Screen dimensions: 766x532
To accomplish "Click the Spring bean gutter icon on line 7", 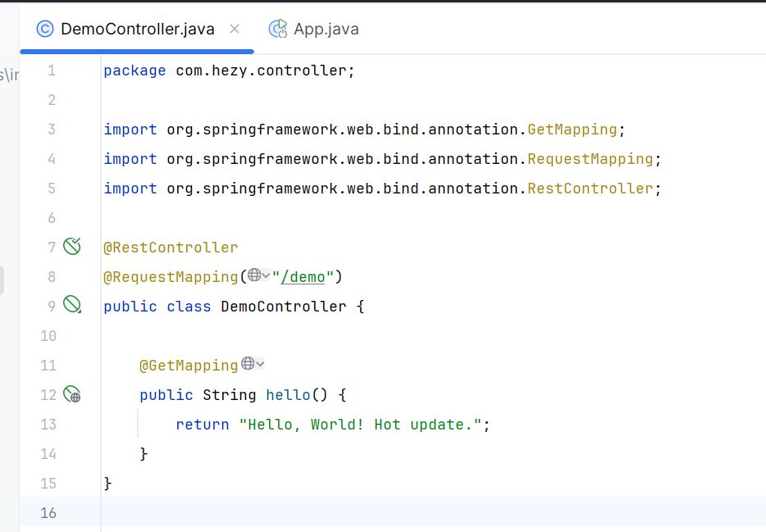I will pyautogui.click(x=72, y=247).
